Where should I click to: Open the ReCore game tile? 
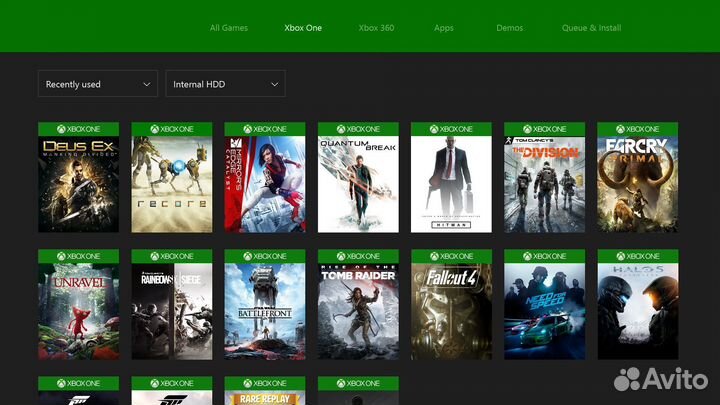172,177
